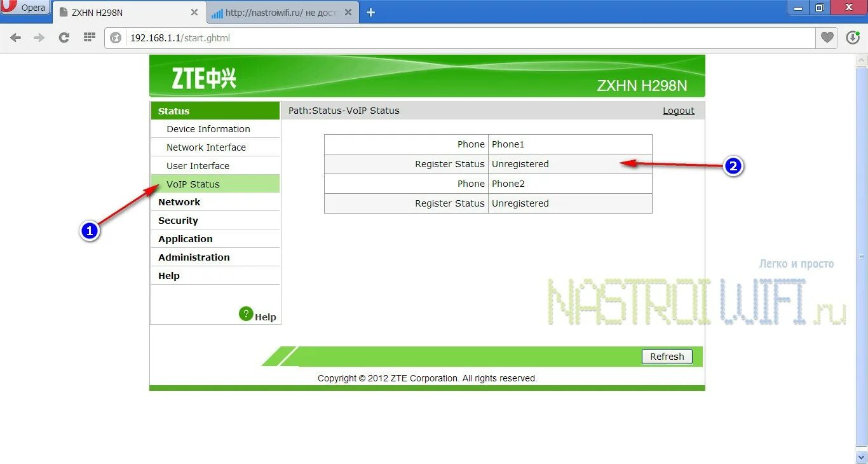The image size is (868, 464).
Task: Click the window restore button
Action: coord(820,7)
